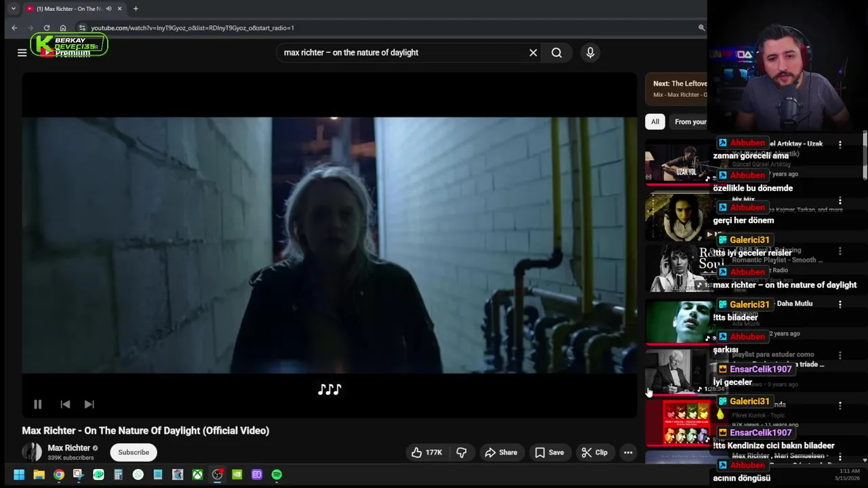Switch to OBS Studio on taskbar
Viewport: 868px width, 488px height.
pyautogui.click(x=217, y=474)
